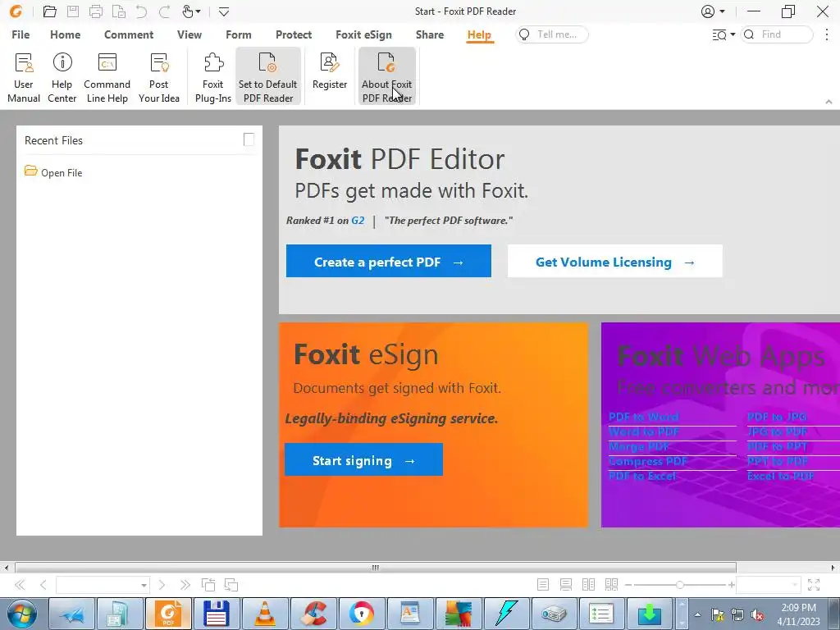Screen dimensions: 840x630
Task: Collapse the ribbon with the chevron
Action: point(829,102)
